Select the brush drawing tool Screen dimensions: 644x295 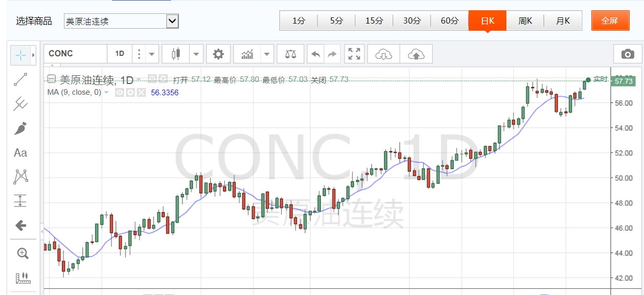[x=20, y=128]
